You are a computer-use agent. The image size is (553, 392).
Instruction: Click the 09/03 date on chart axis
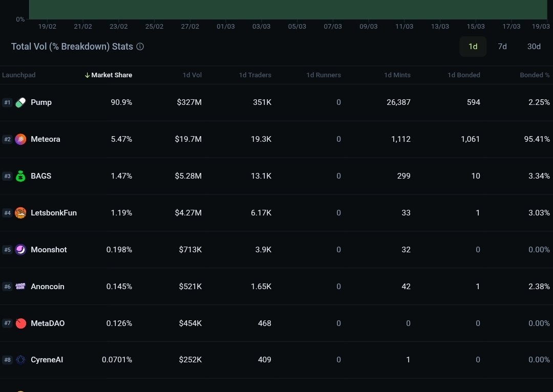369,27
